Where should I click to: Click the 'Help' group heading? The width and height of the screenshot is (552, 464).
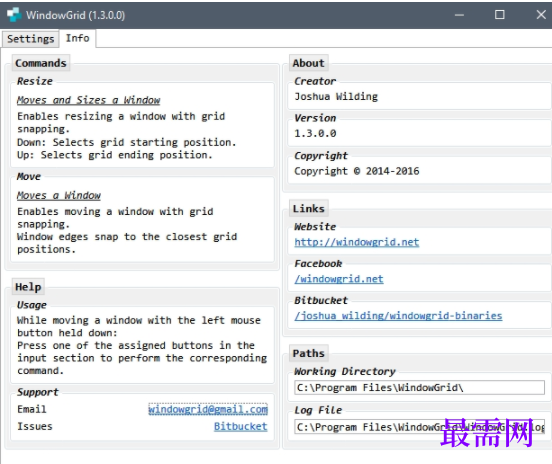(28, 287)
